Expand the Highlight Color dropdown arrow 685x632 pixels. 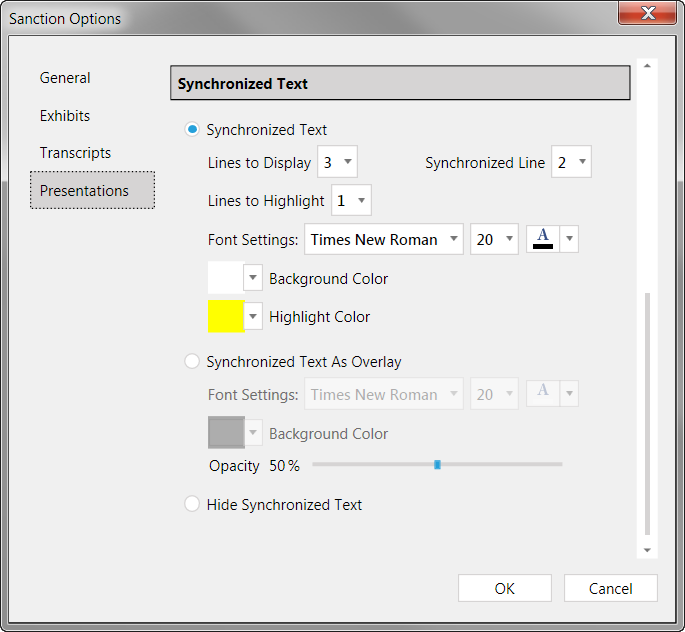(253, 316)
